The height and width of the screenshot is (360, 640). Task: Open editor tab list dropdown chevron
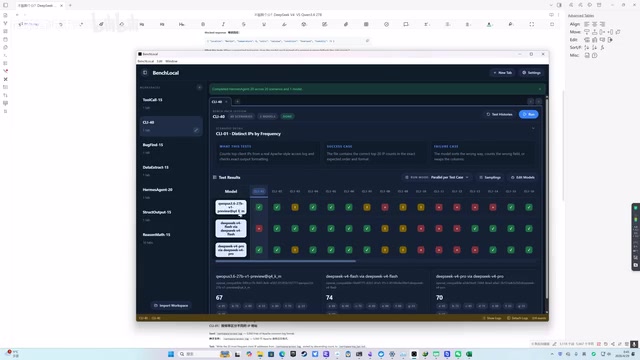point(551,5)
